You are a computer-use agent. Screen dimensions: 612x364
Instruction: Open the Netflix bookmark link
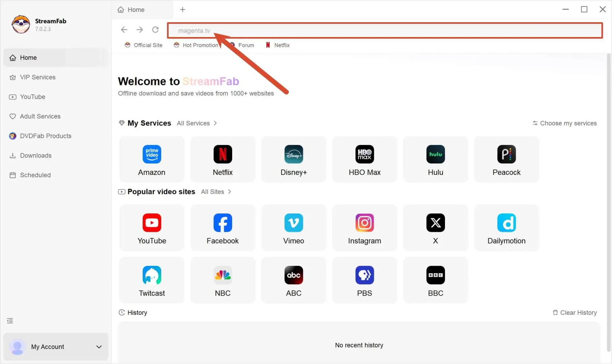coord(278,45)
